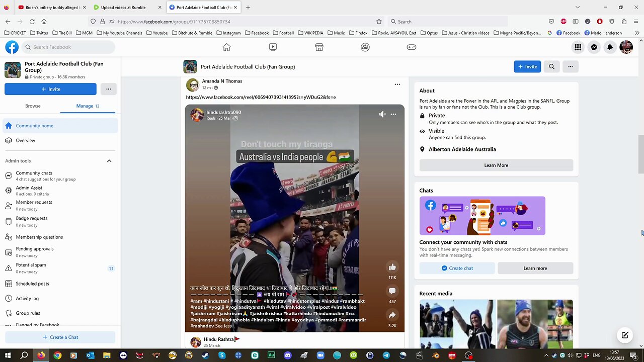Click the Facebook logo
Viewport: 644px width, 362px height.
(x=12, y=47)
